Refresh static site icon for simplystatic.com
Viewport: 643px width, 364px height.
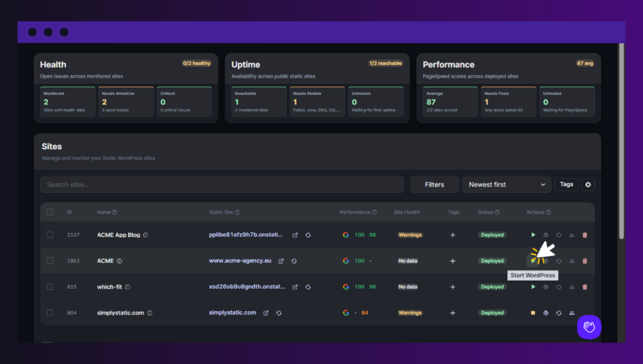279,313
